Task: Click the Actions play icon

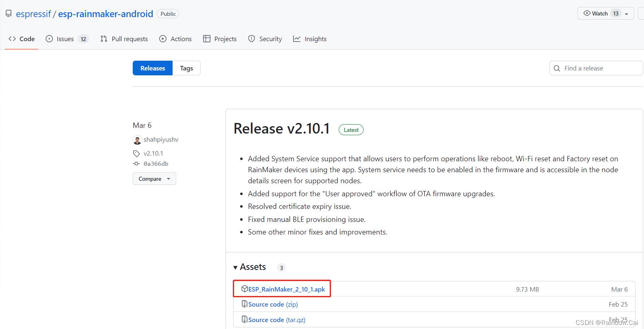Action: click(x=163, y=39)
